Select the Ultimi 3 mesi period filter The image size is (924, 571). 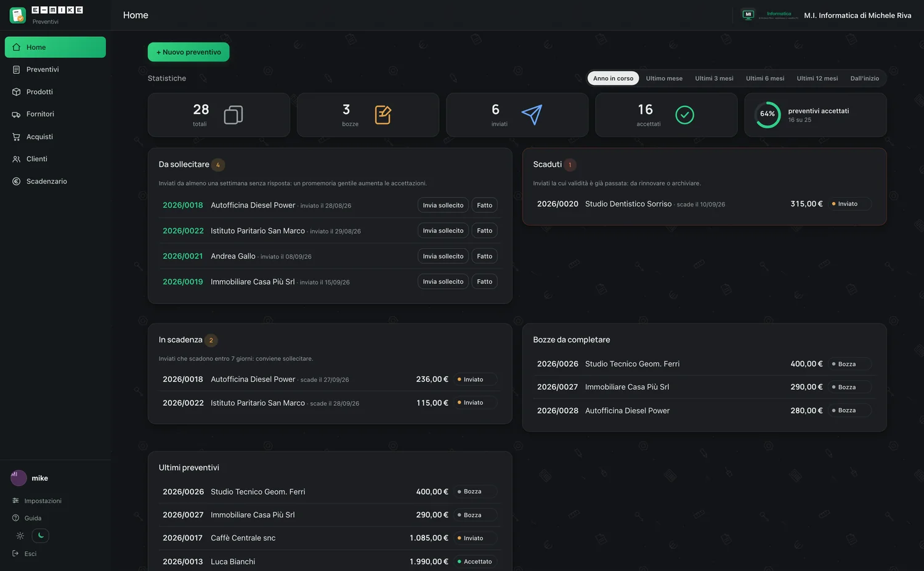[x=714, y=78]
